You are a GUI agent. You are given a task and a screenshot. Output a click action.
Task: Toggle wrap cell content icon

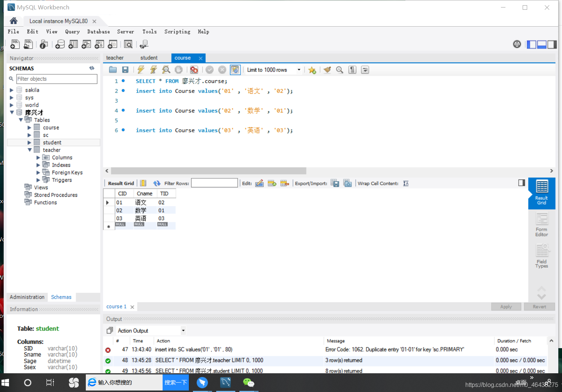[x=406, y=183]
